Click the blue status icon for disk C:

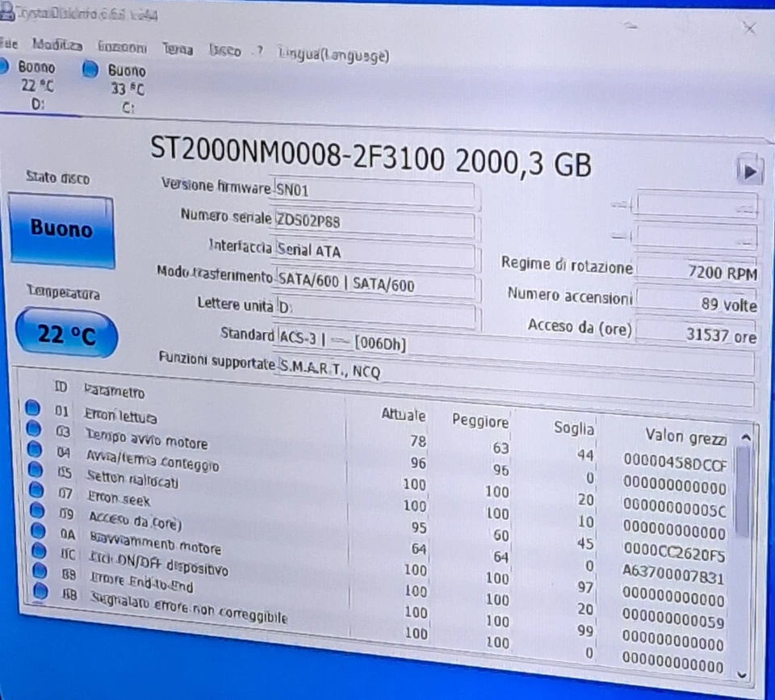[x=90, y=69]
